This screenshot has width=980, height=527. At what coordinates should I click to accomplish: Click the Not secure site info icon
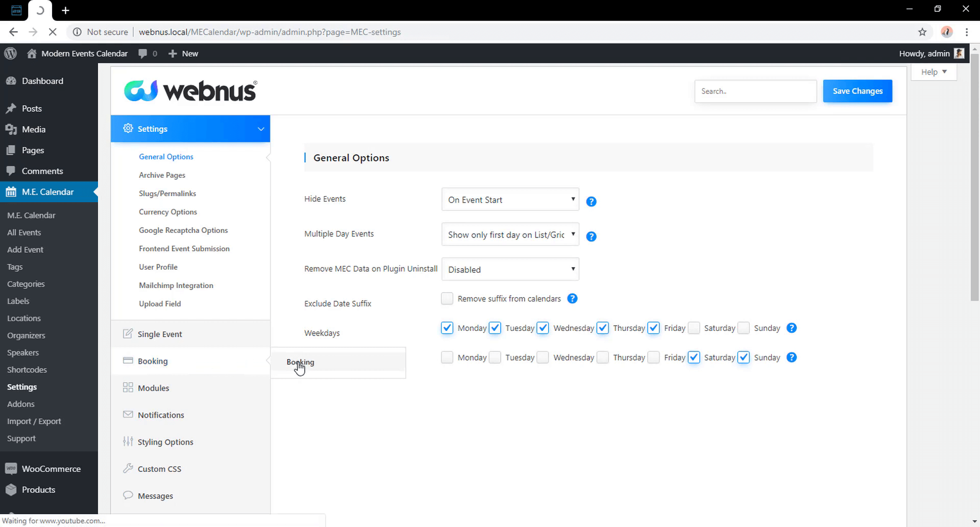77,32
